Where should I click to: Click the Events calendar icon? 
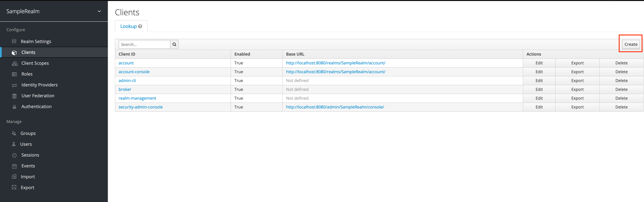(x=15, y=166)
